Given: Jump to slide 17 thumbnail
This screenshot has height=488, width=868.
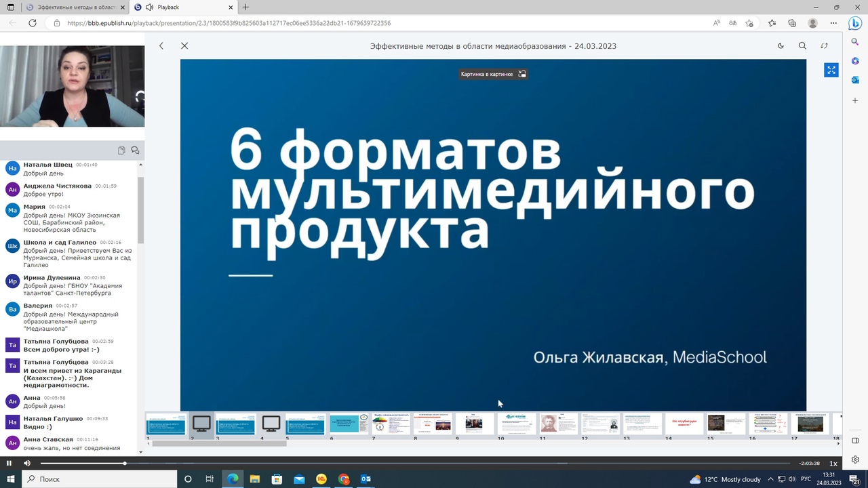Looking at the screenshot, I should pos(810,424).
